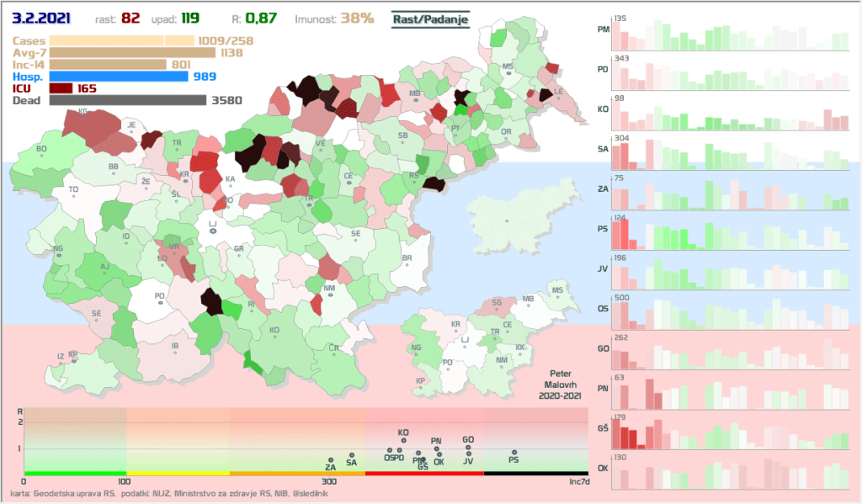Click the IB marker on the main map

pos(175,345)
